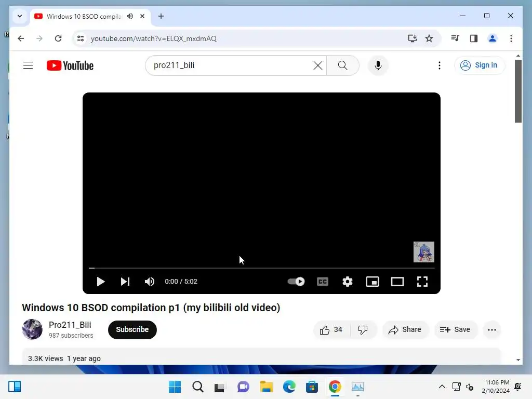
Task: Mute the tab audio icon
Action: tap(130, 16)
